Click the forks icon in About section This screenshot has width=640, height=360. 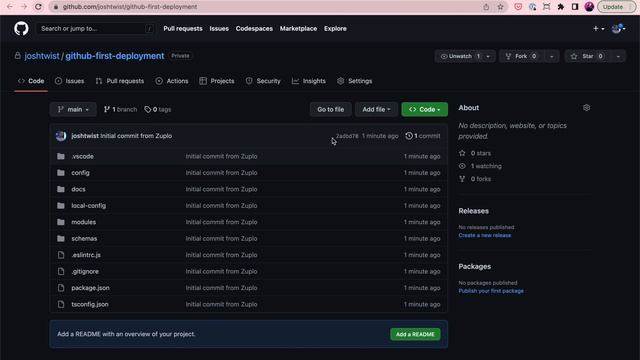(x=462, y=179)
